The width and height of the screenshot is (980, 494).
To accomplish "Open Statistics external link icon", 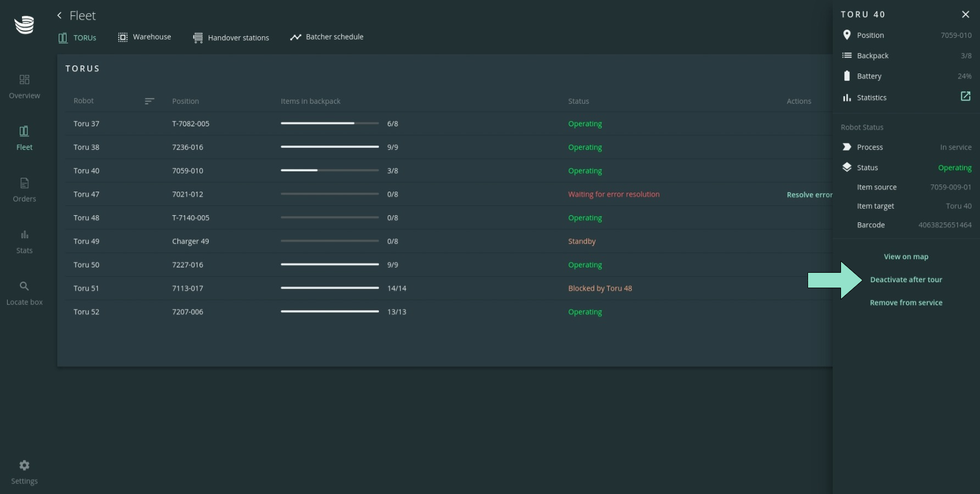I will pos(965,97).
